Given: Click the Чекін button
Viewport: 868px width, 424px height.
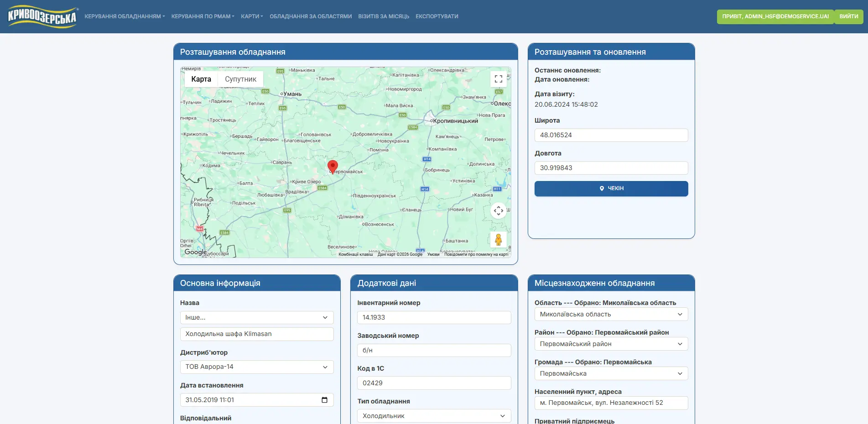Looking at the screenshot, I should [611, 189].
